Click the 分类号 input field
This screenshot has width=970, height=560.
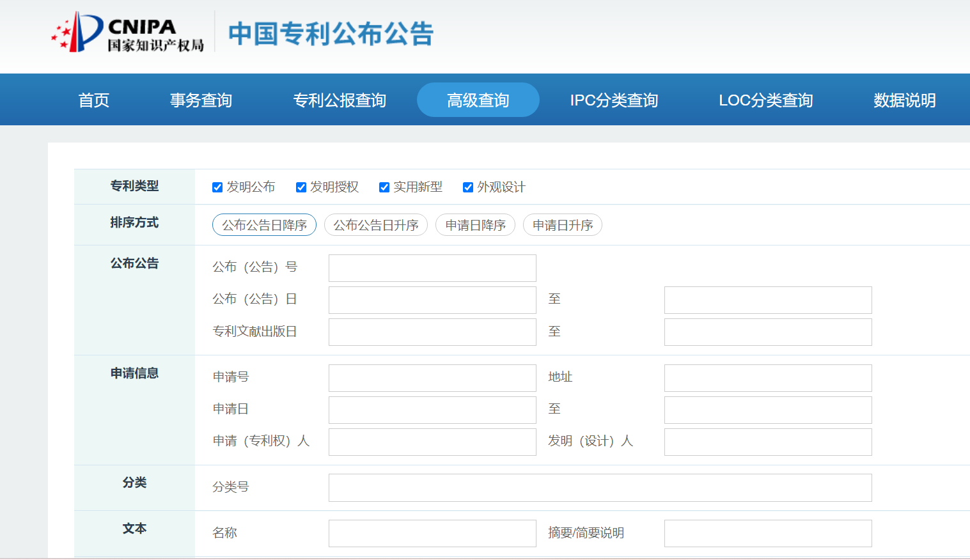[x=600, y=487]
